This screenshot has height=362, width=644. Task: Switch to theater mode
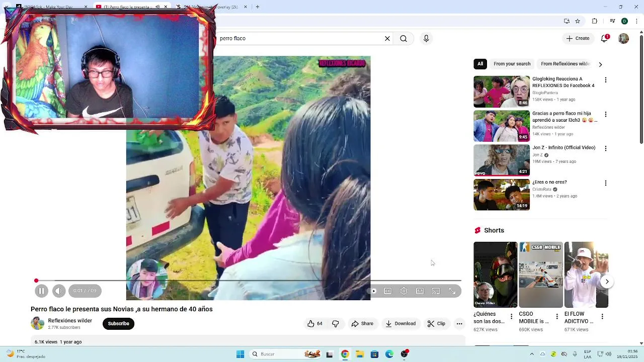(420, 291)
